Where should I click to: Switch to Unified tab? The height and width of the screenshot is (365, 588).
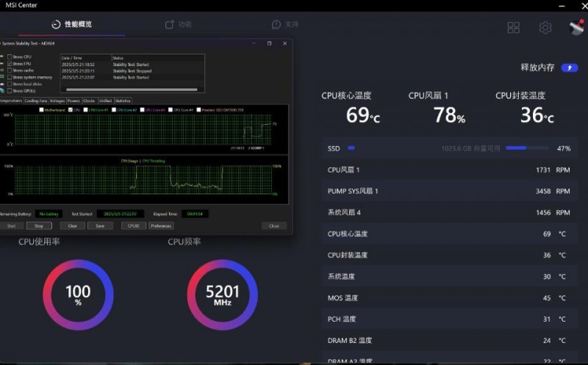(105, 101)
